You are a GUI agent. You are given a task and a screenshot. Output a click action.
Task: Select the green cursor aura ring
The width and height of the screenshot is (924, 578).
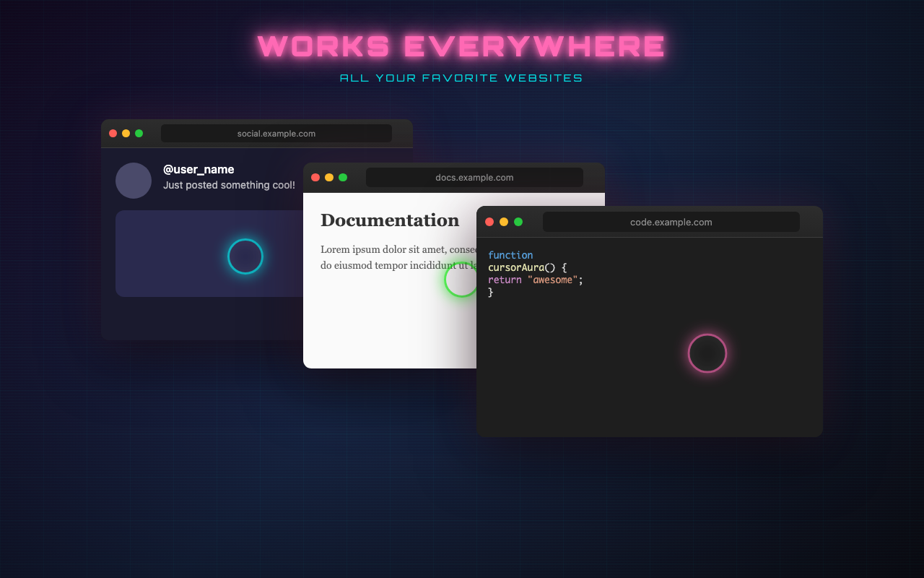click(x=462, y=280)
